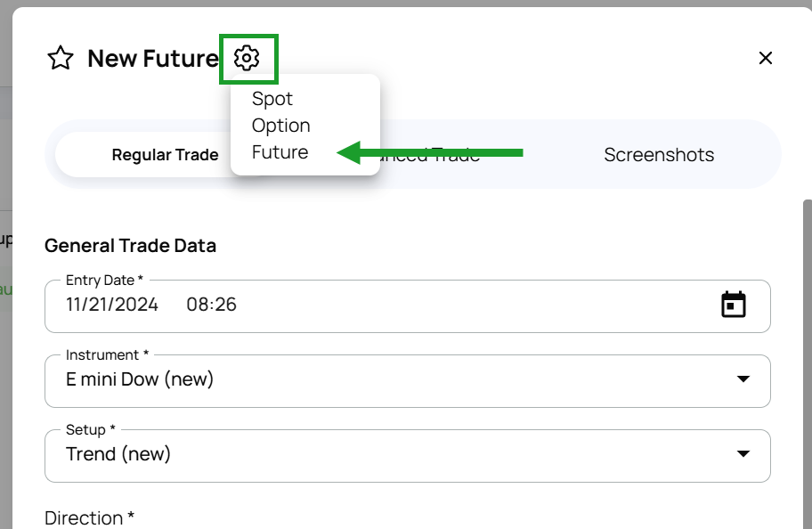Click the star favorite icon

pos(61,59)
